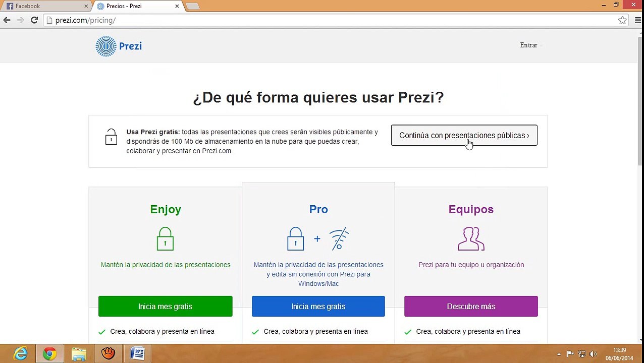Click the Descubre más button

[471, 307]
